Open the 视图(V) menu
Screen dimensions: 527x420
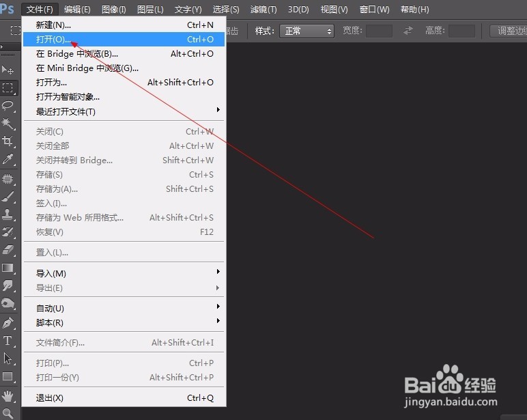[x=334, y=10]
